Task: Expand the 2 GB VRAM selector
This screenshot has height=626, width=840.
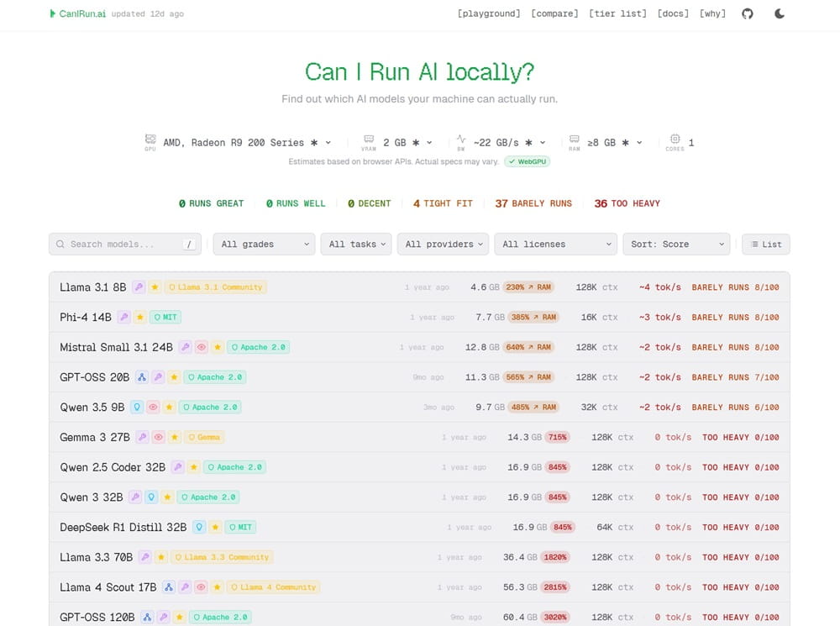Action: (x=407, y=143)
